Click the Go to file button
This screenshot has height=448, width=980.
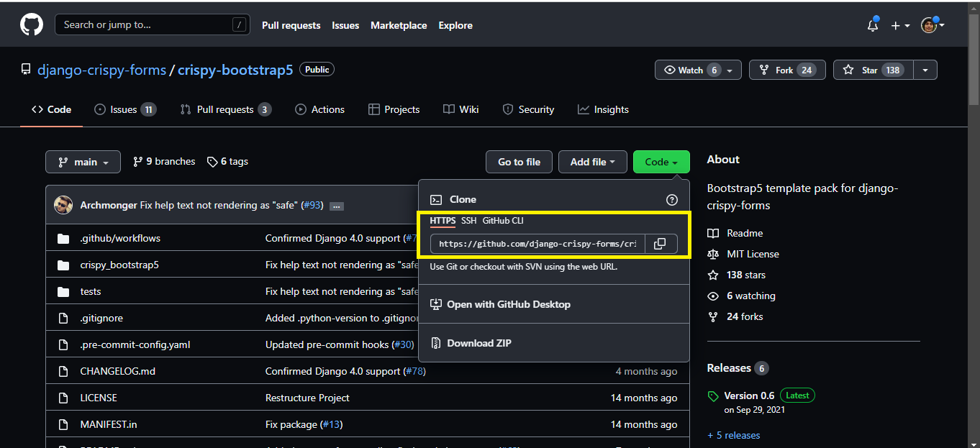coord(519,162)
